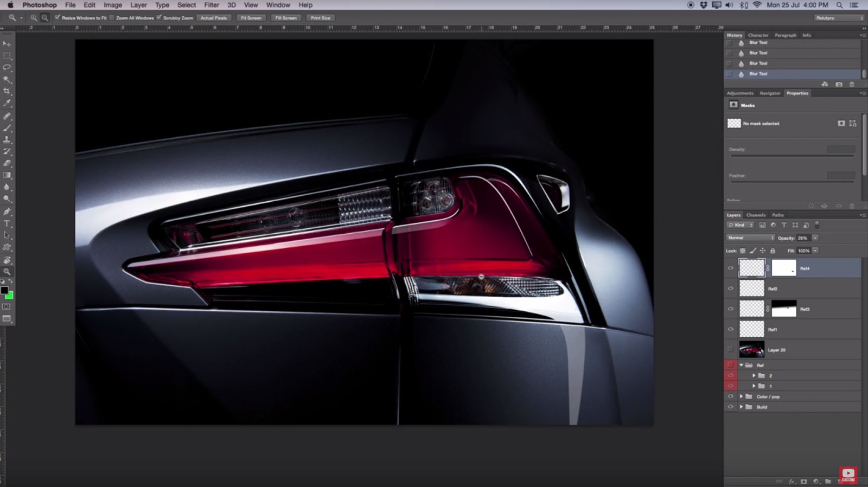
Task: Filter layers by type kind
Action: point(784,225)
